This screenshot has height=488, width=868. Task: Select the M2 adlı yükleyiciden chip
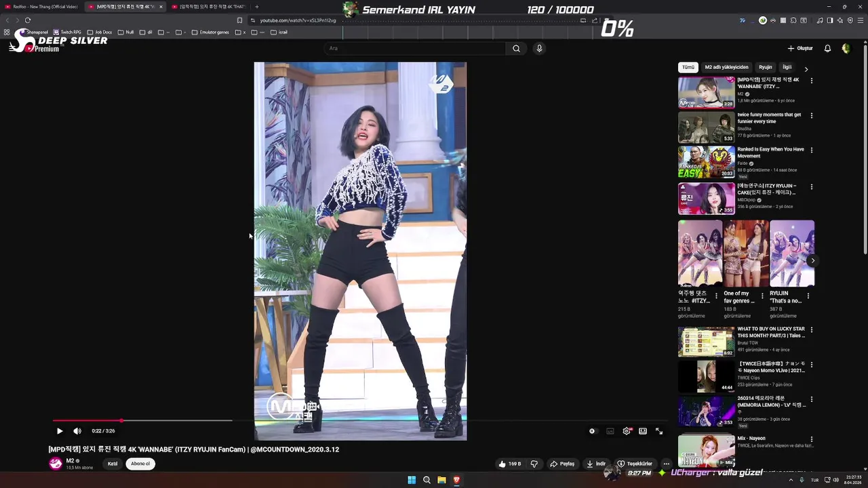(x=726, y=67)
